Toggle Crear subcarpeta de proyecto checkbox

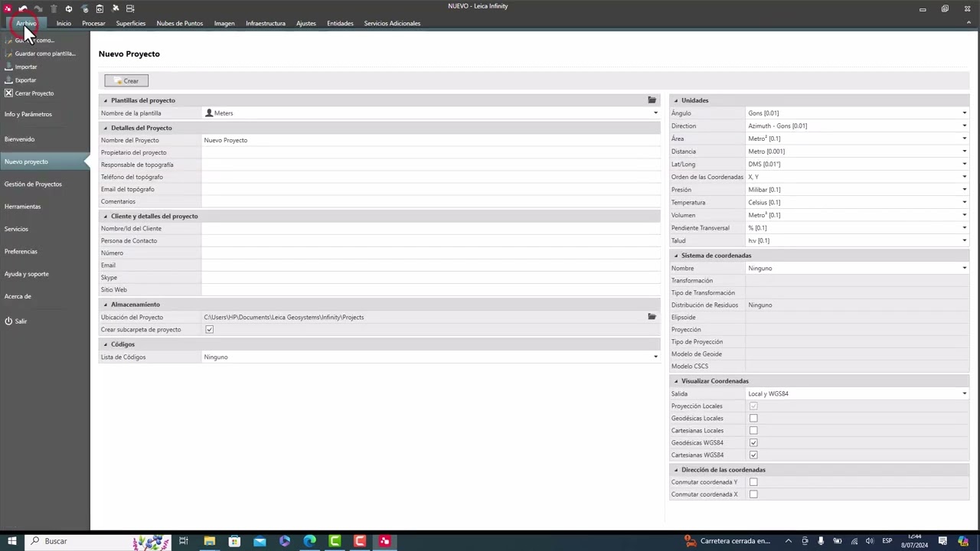pos(209,330)
